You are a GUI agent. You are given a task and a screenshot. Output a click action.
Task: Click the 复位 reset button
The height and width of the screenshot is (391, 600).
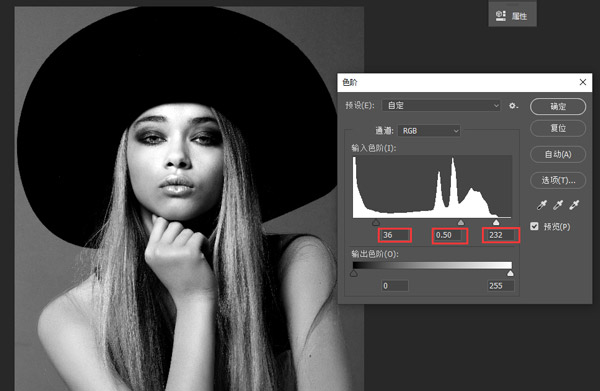558,128
